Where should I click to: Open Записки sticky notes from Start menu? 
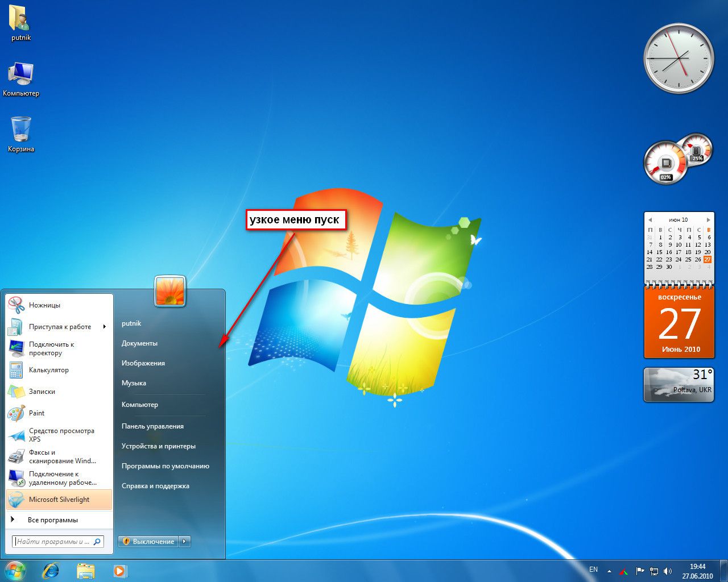pyautogui.click(x=59, y=392)
